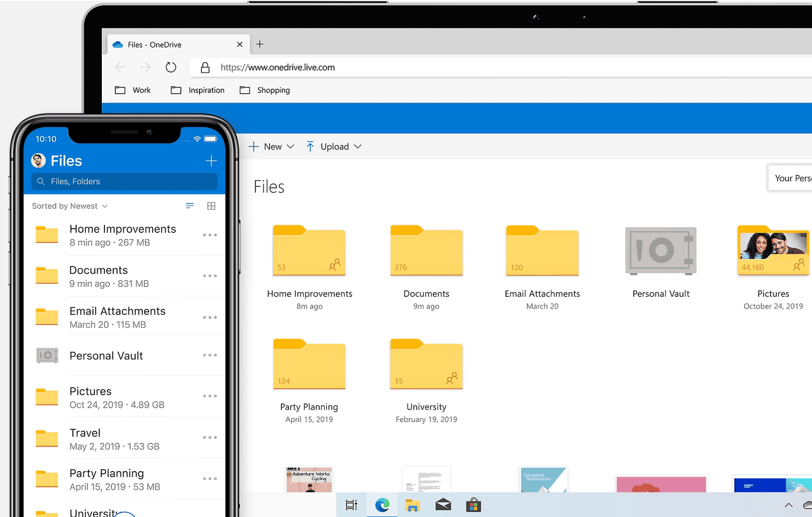
Task: Tap the plus add button on phone
Action: click(211, 161)
